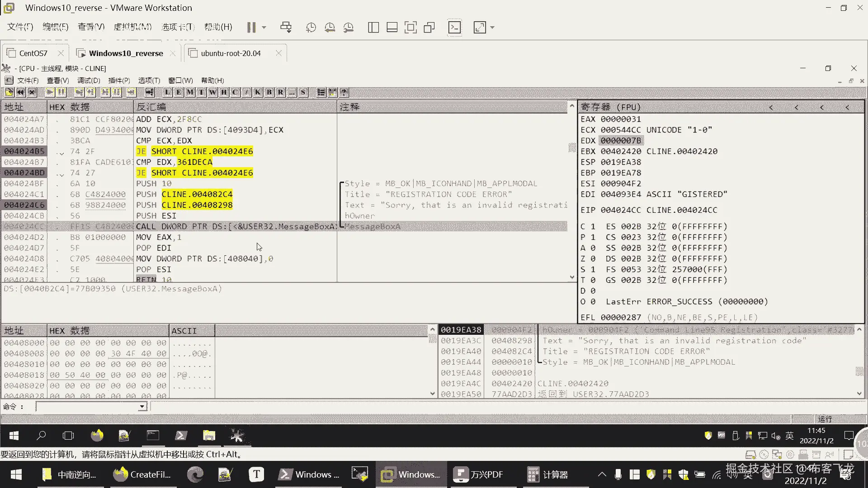Screen dimensions: 868x488
Task: Open the 调试(D) debug menu
Action: coord(89,80)
